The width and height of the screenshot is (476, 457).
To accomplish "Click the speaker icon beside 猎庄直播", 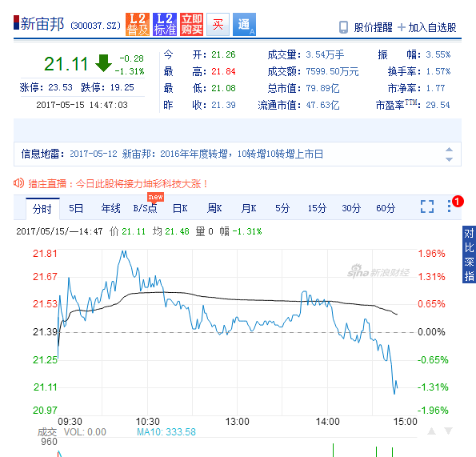I will click(18, 183).
